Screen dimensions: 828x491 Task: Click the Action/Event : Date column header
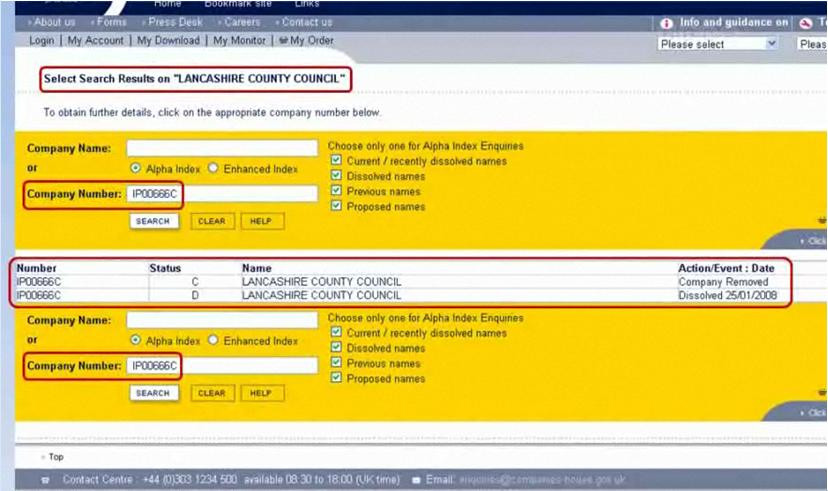[x=726, y=268]
